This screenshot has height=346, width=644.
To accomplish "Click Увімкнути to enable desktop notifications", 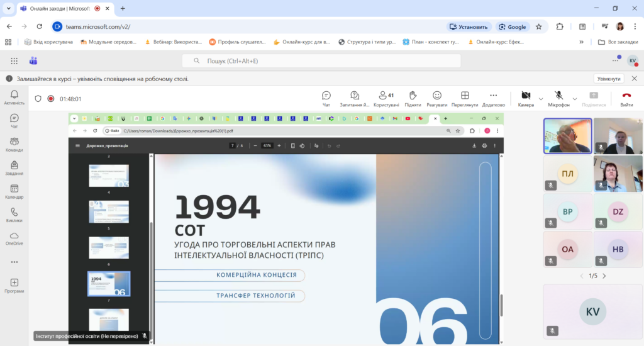I will click(x=609, y=79).
